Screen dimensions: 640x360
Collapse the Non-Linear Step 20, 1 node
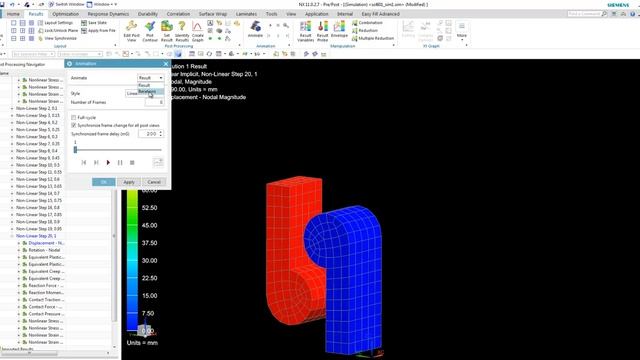tap(12, 236)
